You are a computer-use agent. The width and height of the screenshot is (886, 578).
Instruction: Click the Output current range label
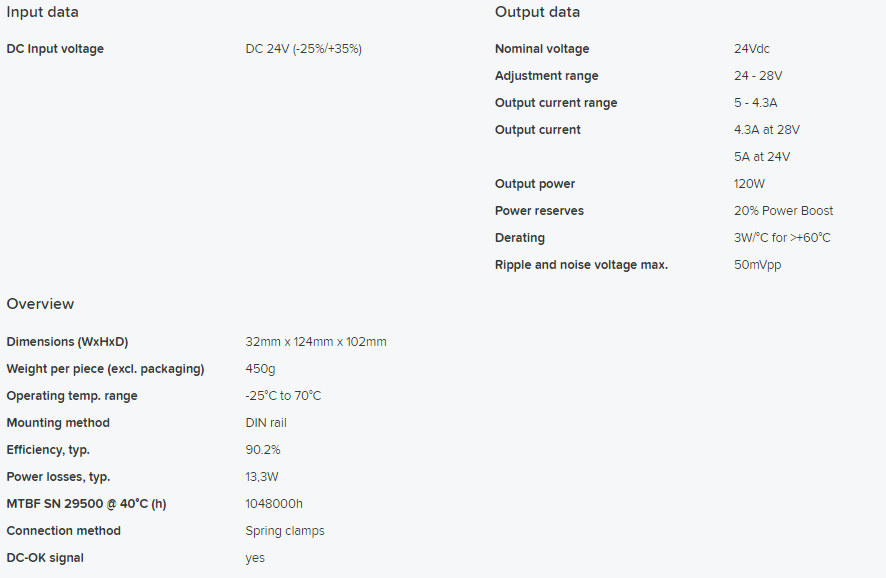pyautogui.click(x=556, y=103)
